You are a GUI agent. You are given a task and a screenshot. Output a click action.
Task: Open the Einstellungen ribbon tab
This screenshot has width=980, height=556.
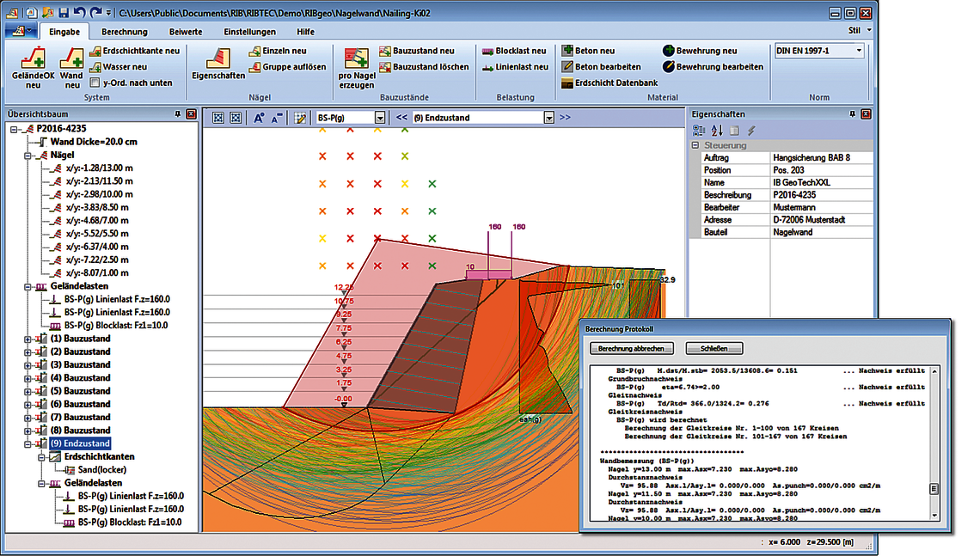(249, 31)
